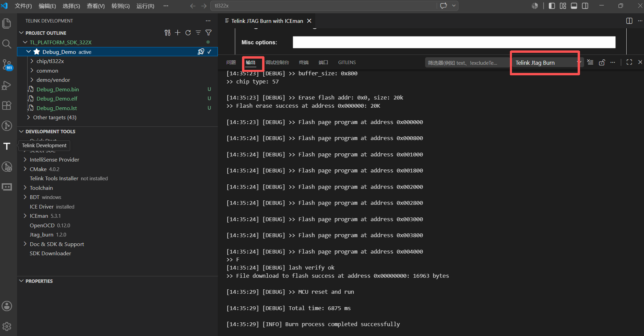Open the 查看(V) menu
This screenshot has height=336, width=644.
[x=96, y=6]
